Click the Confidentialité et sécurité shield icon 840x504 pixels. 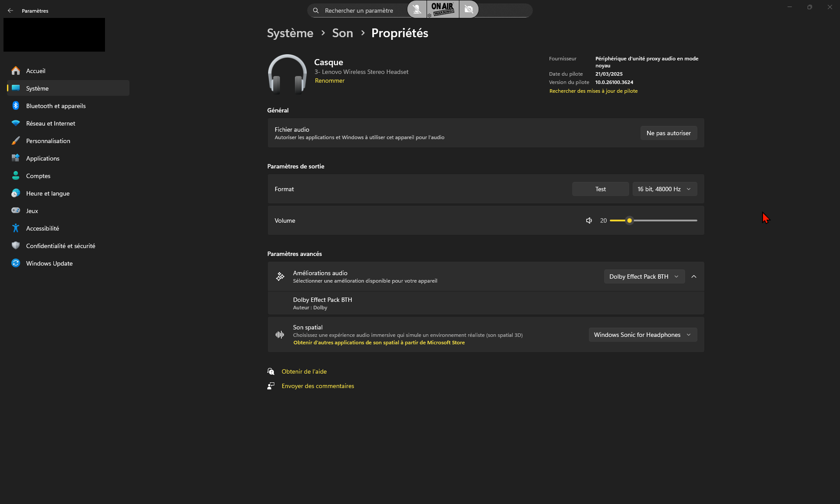[x=16, y=246]
